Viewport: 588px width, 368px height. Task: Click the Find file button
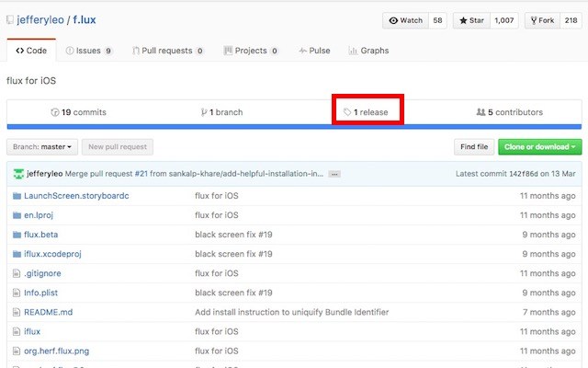click(x=474, y=147)
